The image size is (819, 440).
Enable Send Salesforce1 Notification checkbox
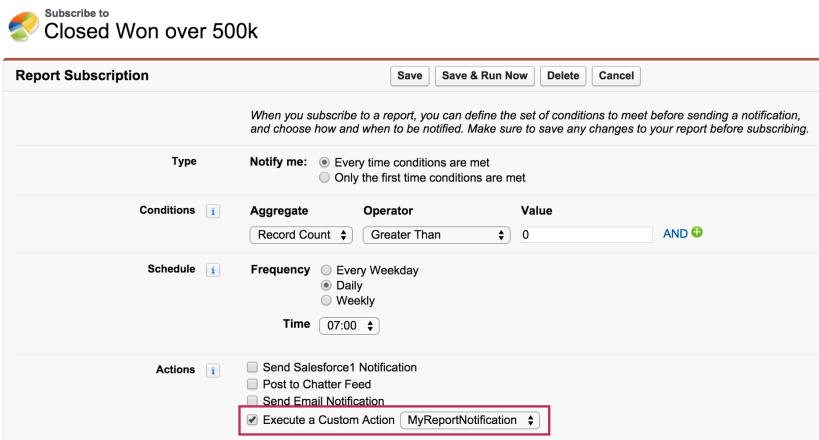tap(253, 367)
